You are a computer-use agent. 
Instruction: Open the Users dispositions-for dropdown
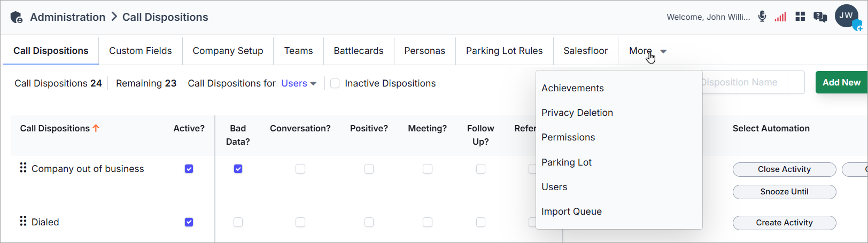point(299,83)
